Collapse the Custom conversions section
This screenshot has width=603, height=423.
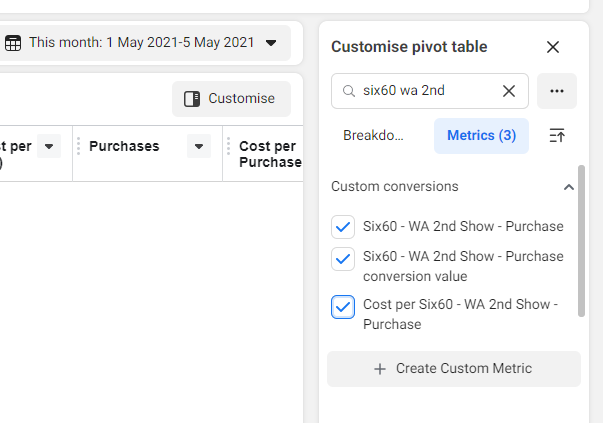[569, 187]
